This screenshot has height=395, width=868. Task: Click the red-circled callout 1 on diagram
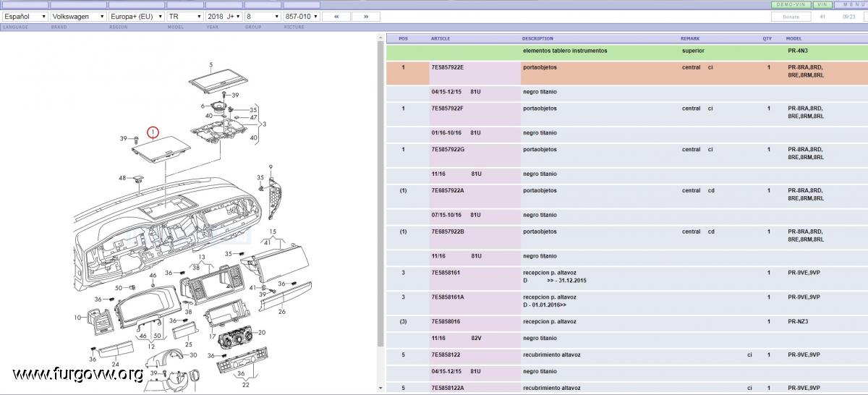tap(153, 132)
